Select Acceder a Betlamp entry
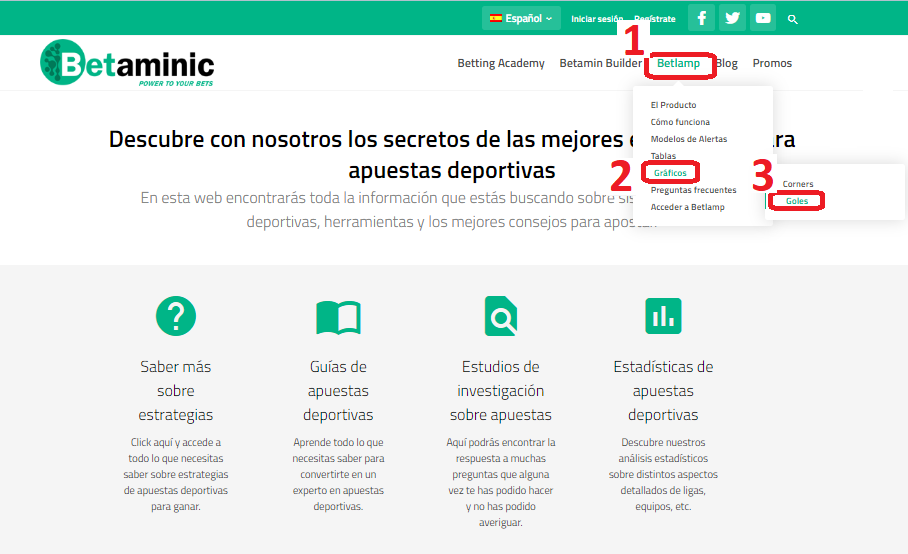Image resolution: width=908 pixels, height=554 pixels. pos(687,207)
